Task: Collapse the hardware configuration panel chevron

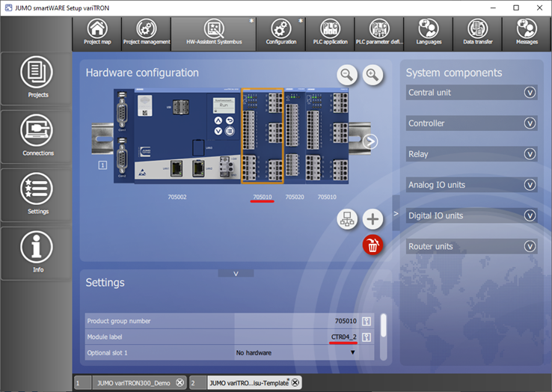Action: click(236, 274)
